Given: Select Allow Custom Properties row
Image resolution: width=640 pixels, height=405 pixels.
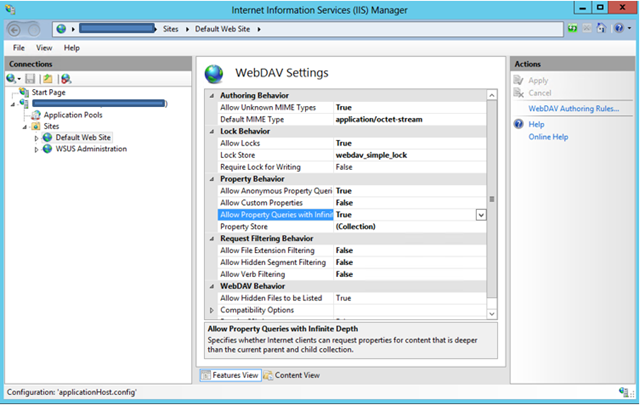Looking at the screenshot, I should [x=352, y=202].
